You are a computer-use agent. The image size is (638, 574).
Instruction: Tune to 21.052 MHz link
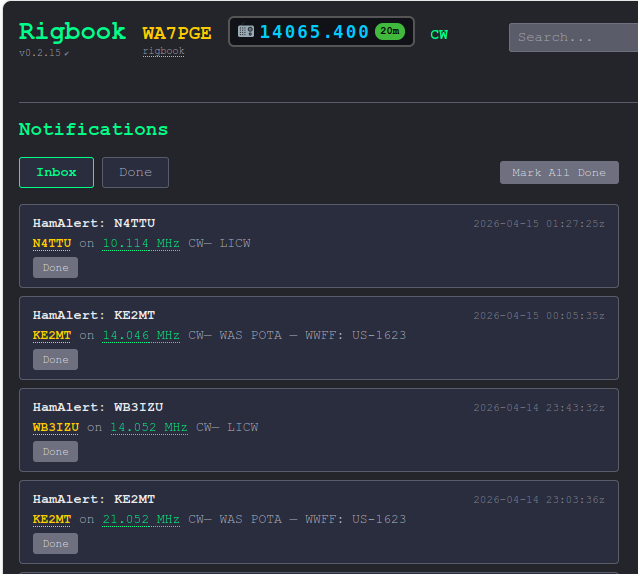click(x=141, y=519)
